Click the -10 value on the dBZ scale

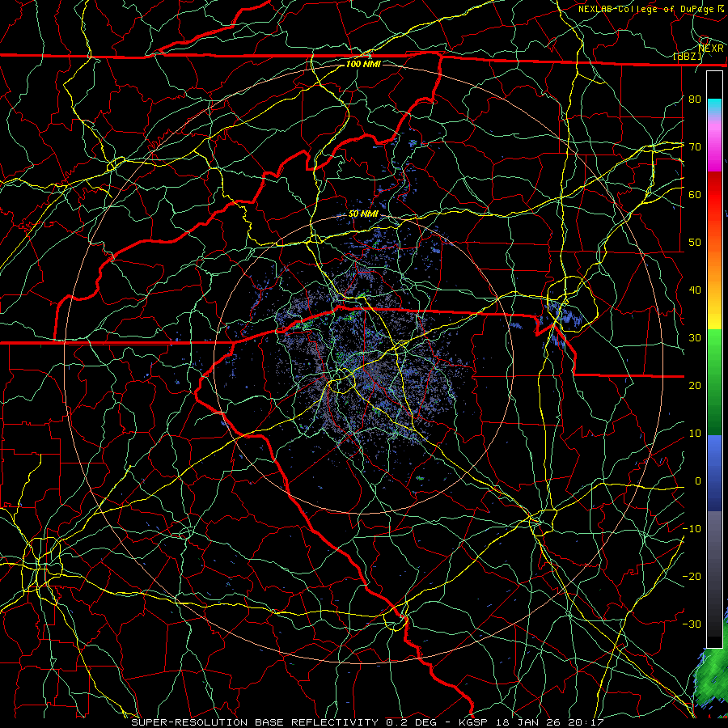click(x=692, y=528)
